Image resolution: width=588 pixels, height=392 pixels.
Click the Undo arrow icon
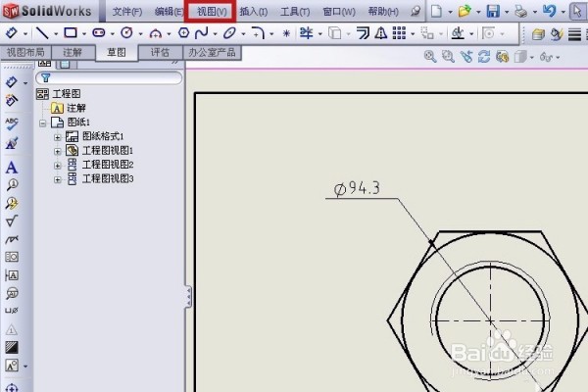[550, 11]
